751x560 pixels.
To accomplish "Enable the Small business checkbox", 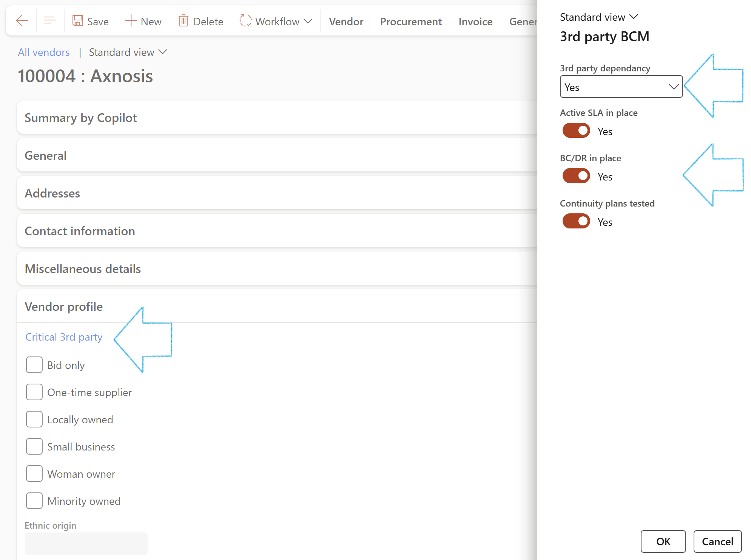I will point(34,447).
